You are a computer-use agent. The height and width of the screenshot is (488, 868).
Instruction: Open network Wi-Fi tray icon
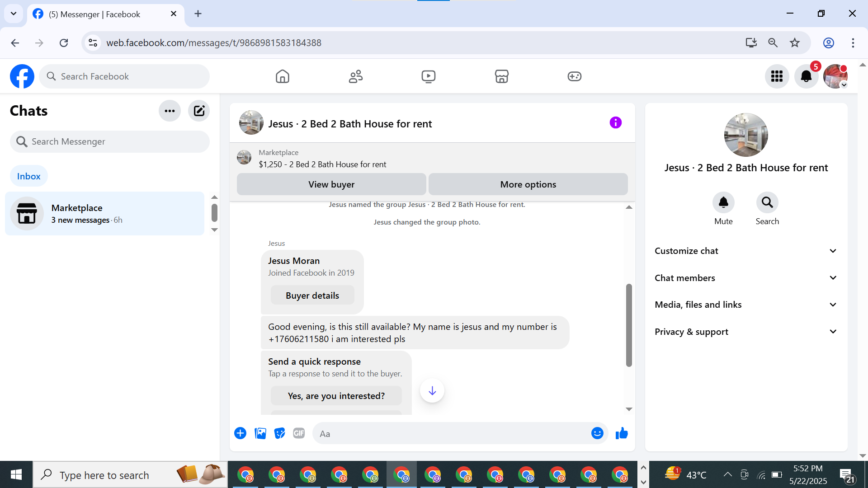tap(761, 474)
